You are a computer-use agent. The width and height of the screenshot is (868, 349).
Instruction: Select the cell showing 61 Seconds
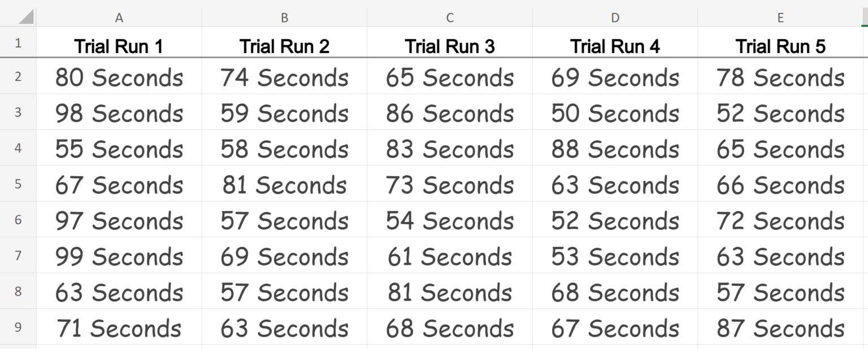tap(449, 256)
